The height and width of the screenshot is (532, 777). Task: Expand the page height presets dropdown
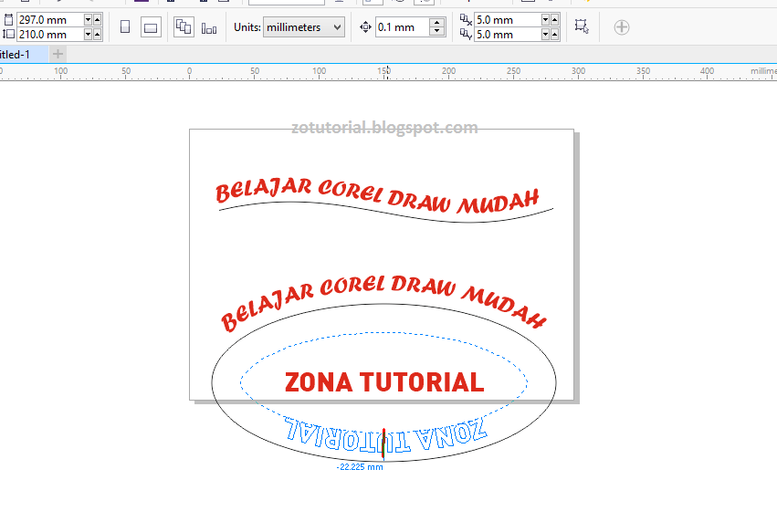click(88, 33)
